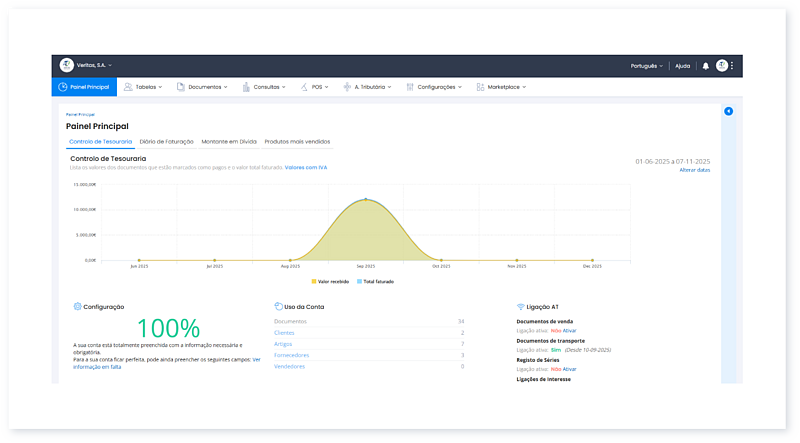800x443 pixels.
Task: Expand the Português language dropdown
Action: click(x=647, y=66)
